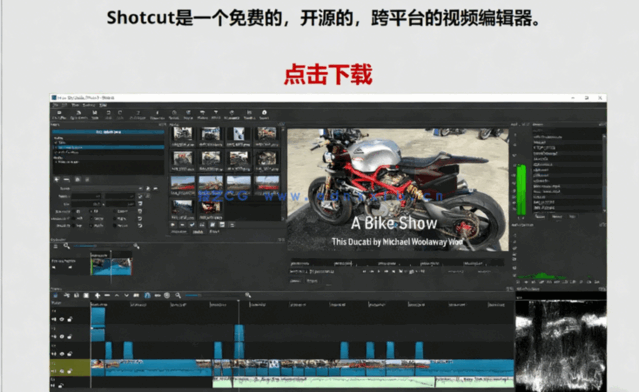639x392 pixels.
Task: Open the playlist menu icon
Action: (x=232, y=225)
